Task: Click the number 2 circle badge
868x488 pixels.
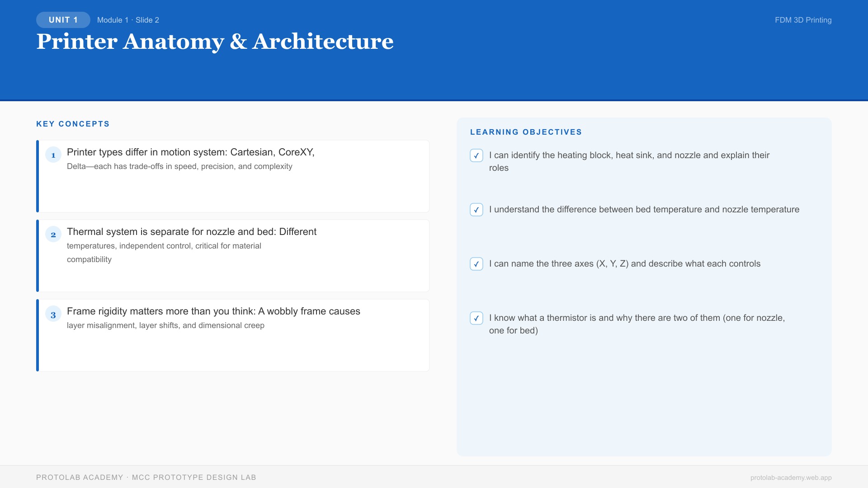Action: 53,235
